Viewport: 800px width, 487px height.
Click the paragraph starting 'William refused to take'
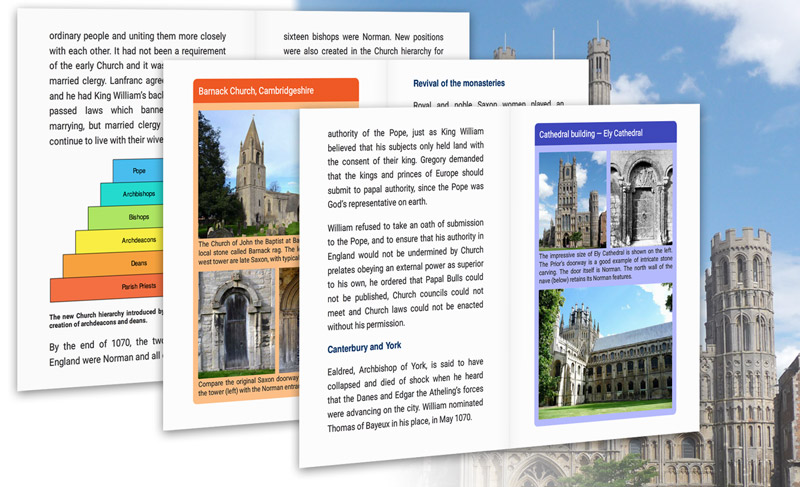tap(406, 274)
